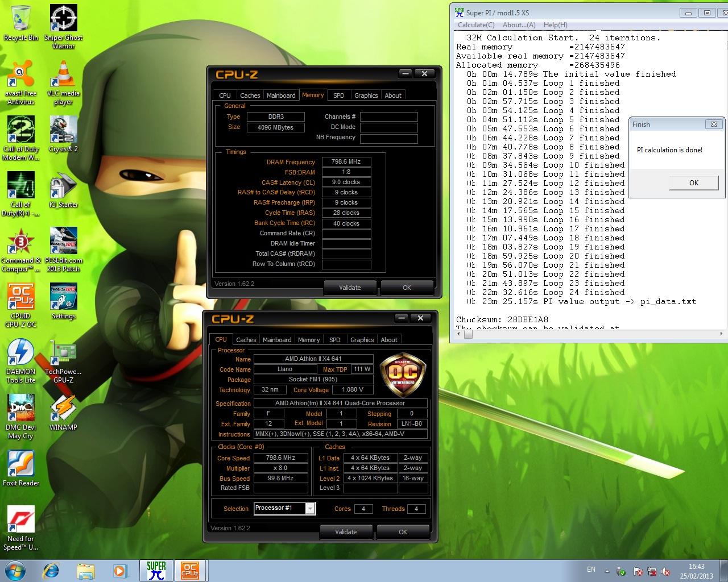728x582 pixels.
Task: Click the Memory Size 4096 MBytes value
Action: click(x=276, y=127)
